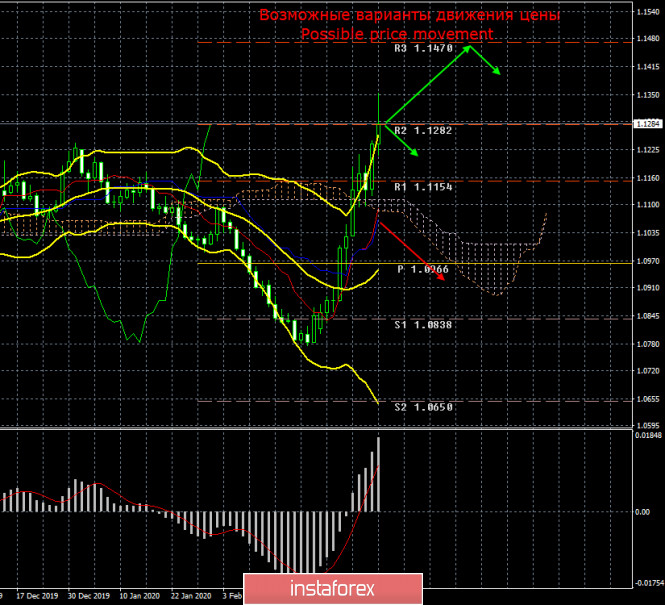
Task: Click the S2 1.0650 support label
Action: (x=423, y=407)
